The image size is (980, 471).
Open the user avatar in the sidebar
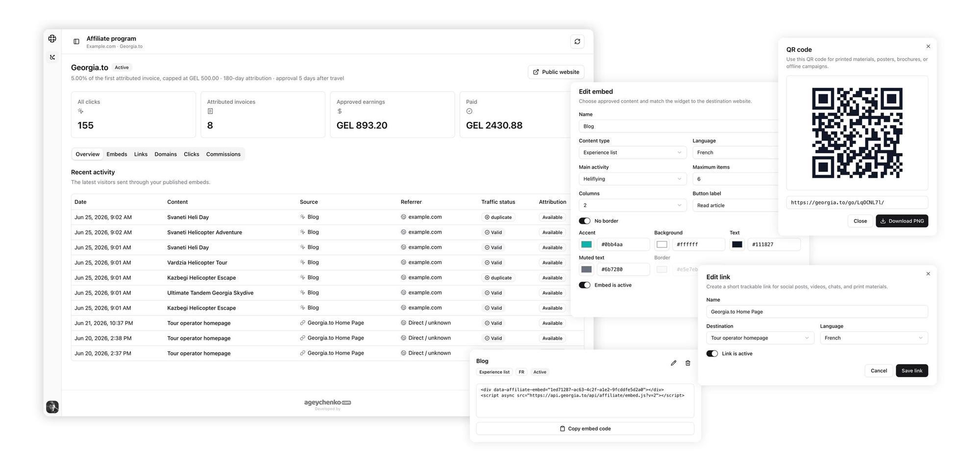pos(52,407)
